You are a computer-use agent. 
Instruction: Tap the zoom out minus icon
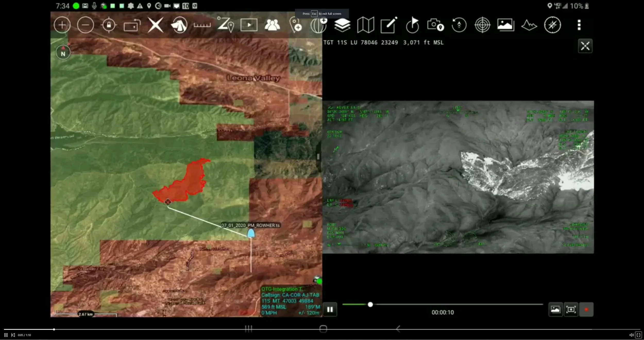coord(85,25)
